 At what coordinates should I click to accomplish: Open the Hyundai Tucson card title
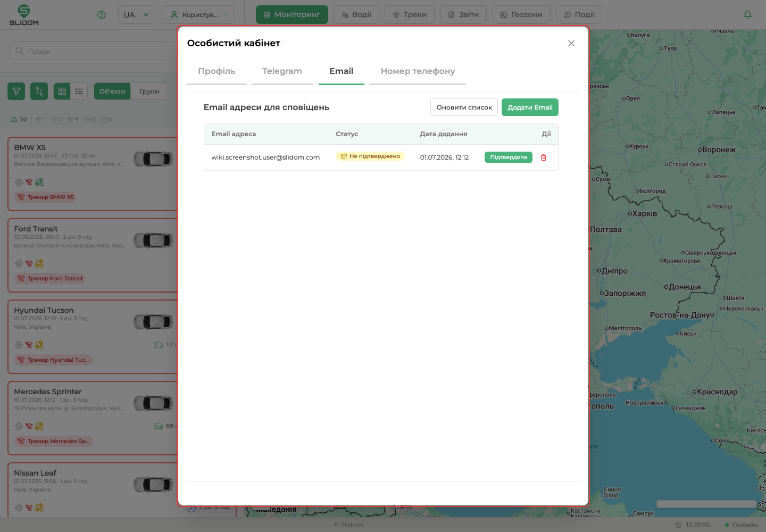44,310
